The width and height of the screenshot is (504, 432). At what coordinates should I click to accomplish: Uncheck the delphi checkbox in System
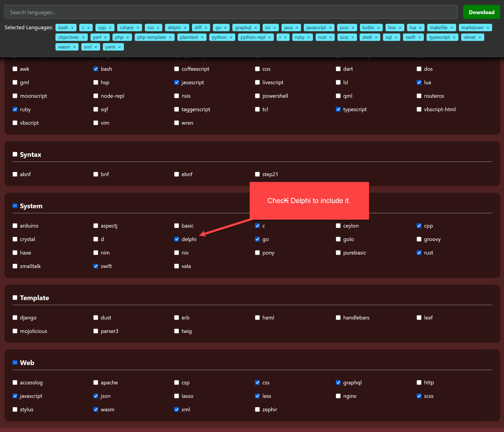pyautogui.click(x=177, y=239)
